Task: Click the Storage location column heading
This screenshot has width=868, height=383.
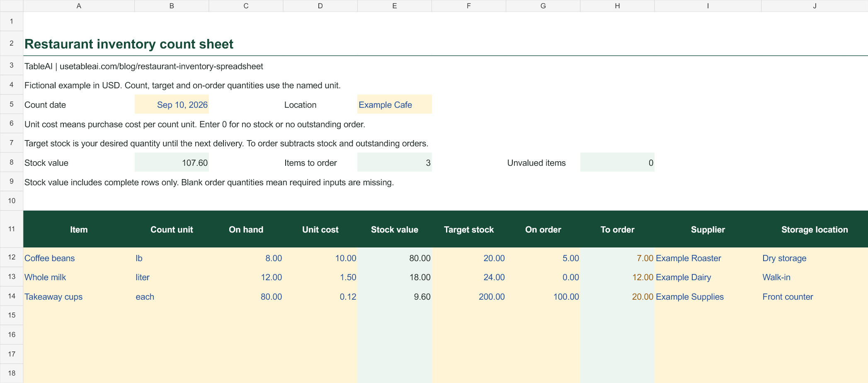Action: (815, 230)
